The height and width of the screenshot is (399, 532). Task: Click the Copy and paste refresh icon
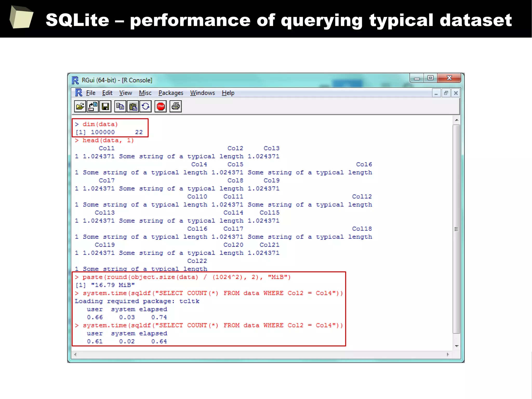click(145, 106)
